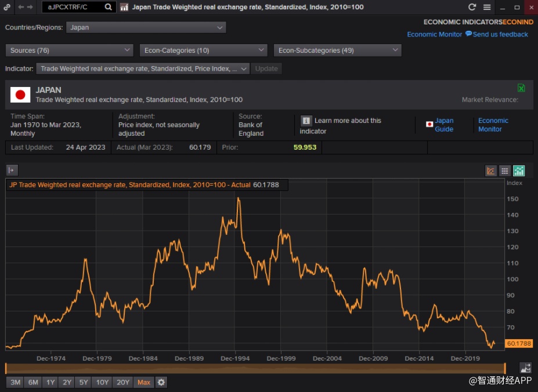Click the search magnifier icon
Screen dimensions: 538x392
pyautogui.click(x=108, y=7)
